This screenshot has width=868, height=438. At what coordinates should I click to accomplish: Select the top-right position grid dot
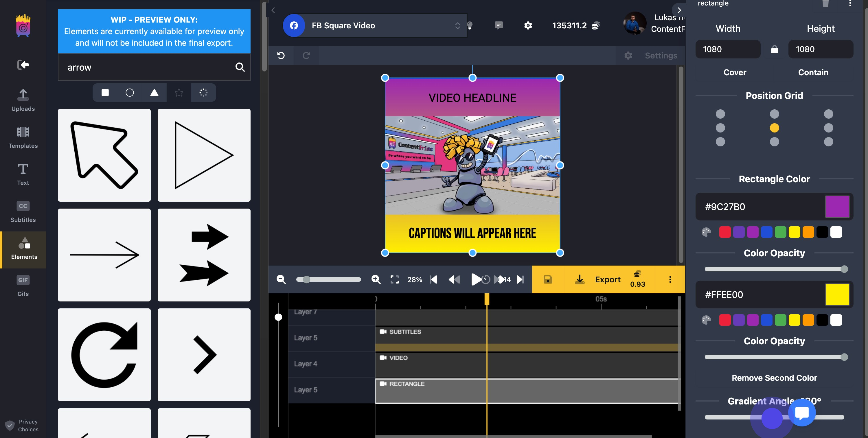[x=828, y=114]
